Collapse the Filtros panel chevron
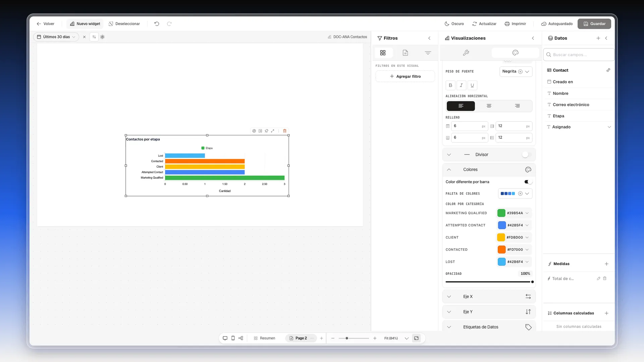 (x=429, y=38)
